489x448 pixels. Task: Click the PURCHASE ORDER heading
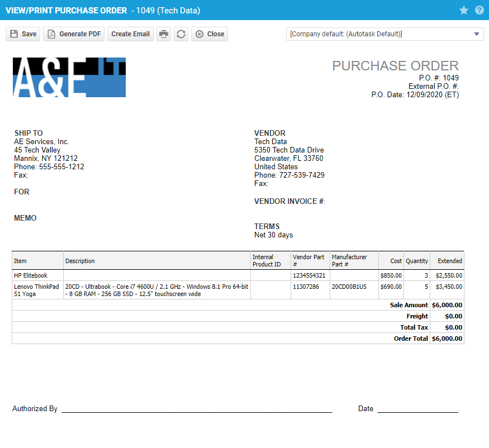(396, 66)
